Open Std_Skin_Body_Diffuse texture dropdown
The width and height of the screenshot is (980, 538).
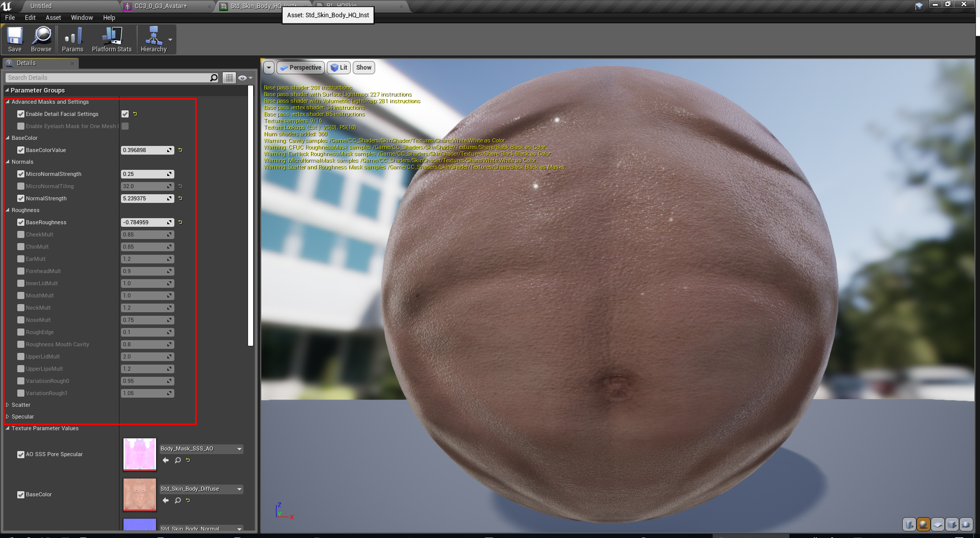click(x=202, y=489)
